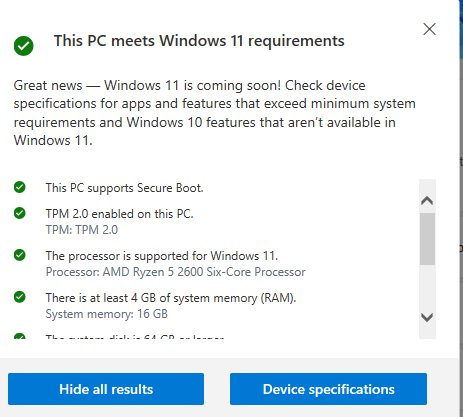This screenshot has height=417, width=463.
Task: Click the green check for system memory
Action: click(x=20, y=297)
